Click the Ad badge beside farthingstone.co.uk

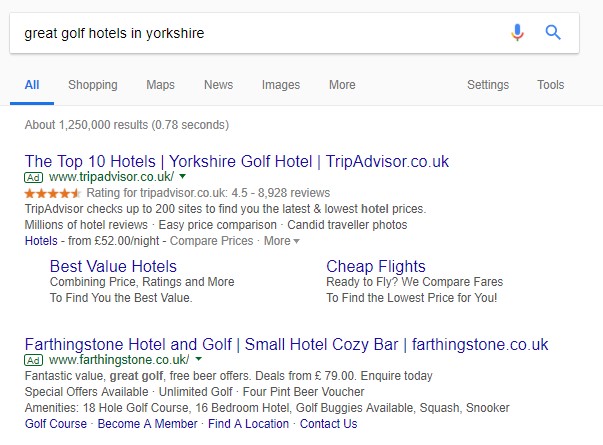[33, 360]
